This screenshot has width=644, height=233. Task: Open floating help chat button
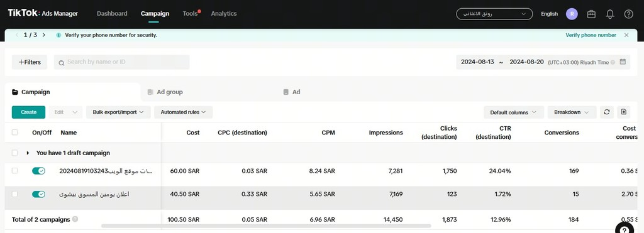pos(625,230)
